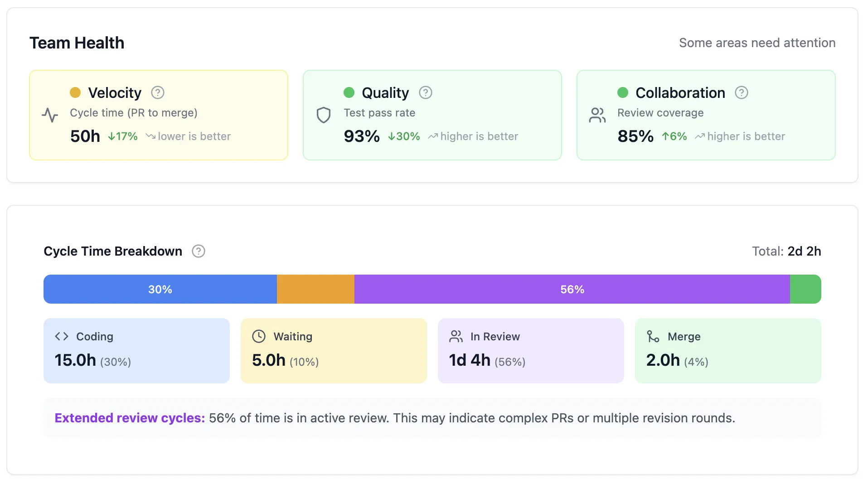Click the In Review people icon
Screen dimensions: 868x484
456,336
